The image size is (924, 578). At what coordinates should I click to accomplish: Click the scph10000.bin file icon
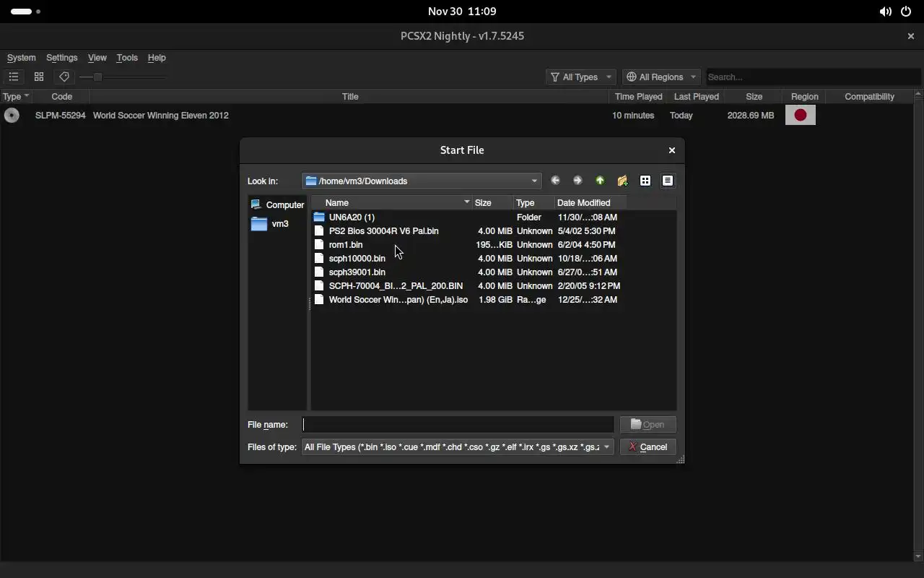point(319,259)
